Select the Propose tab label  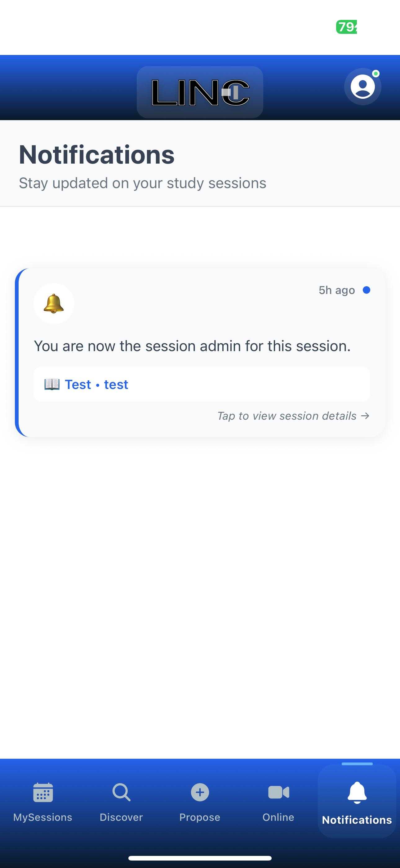pos(200,817)
